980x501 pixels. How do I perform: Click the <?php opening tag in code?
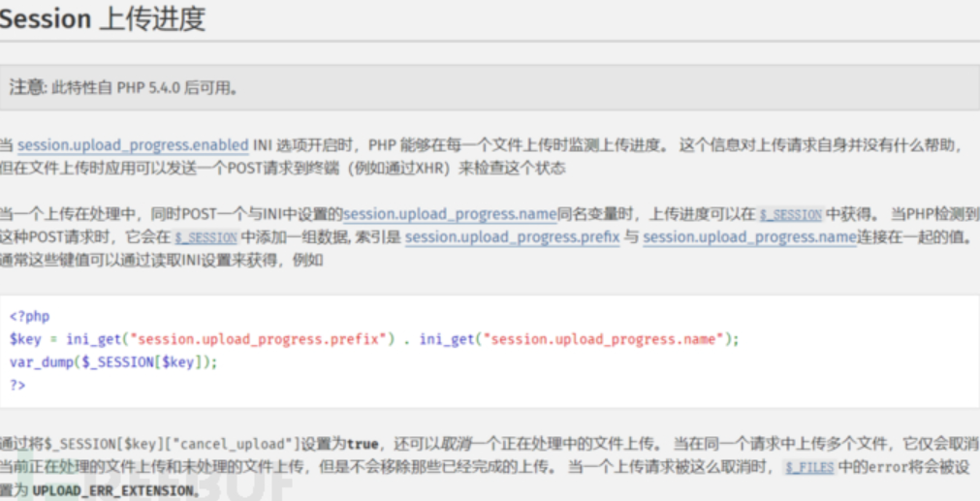click(x=29, y=316)
